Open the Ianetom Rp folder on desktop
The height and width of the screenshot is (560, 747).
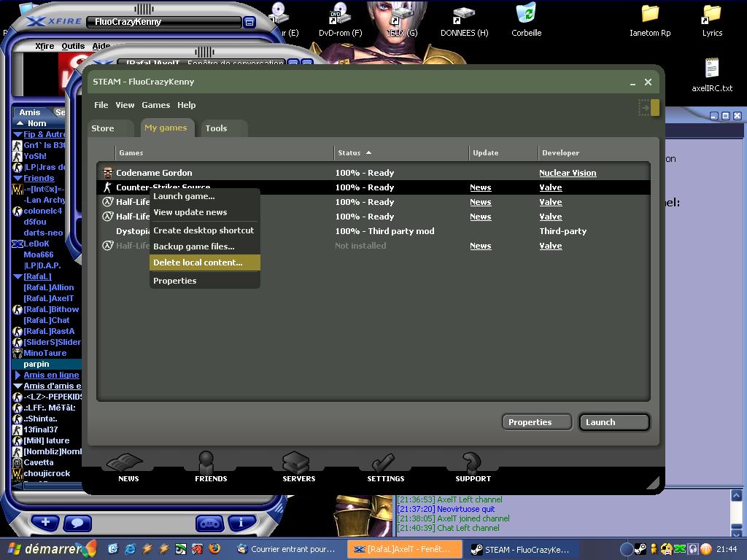(650, 20)
